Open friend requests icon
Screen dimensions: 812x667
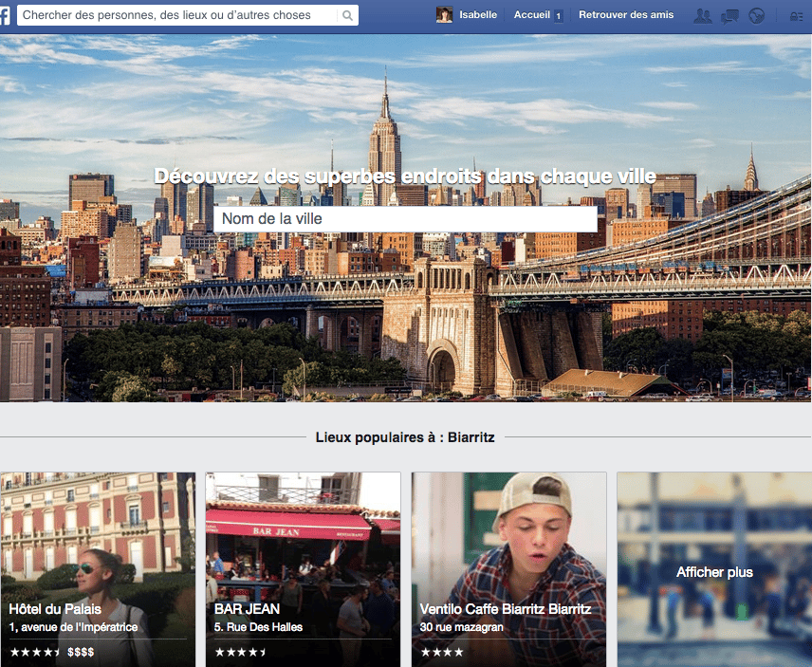click(702, 15)
